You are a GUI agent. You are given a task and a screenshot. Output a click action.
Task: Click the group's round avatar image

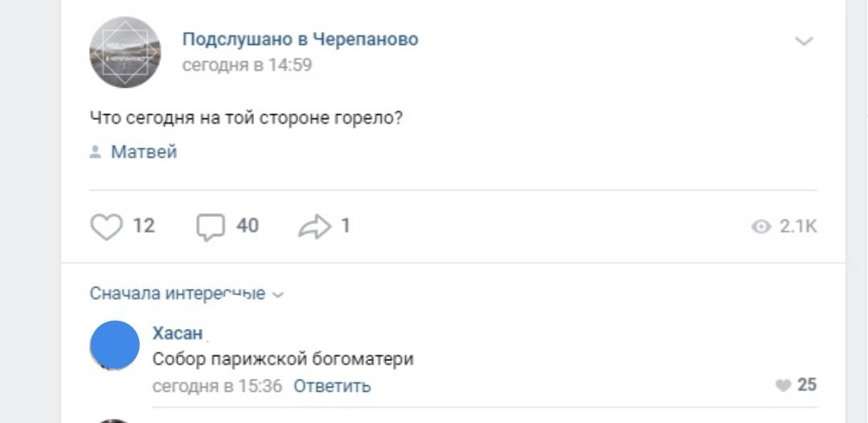point(125,52)
